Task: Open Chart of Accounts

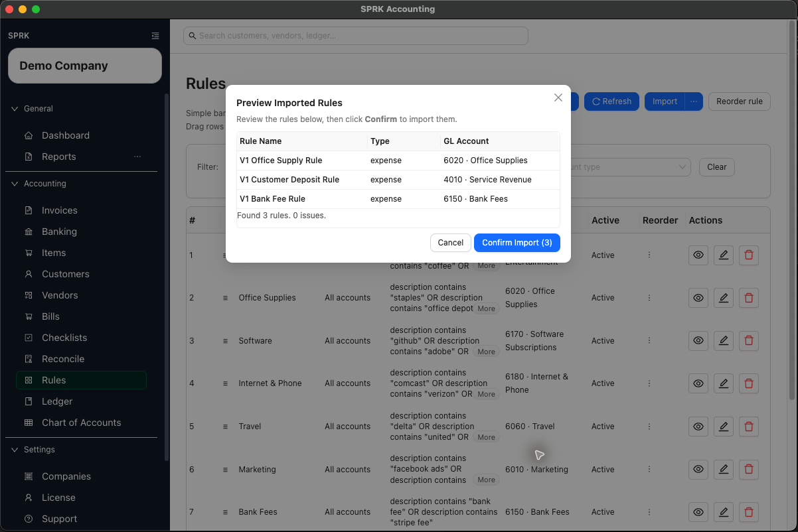Action: click(x=82, y=423)
